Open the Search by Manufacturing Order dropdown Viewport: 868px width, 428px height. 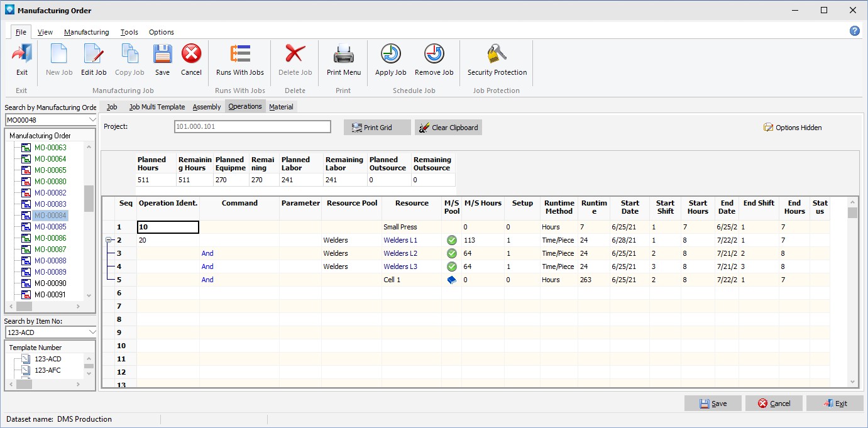92,120
